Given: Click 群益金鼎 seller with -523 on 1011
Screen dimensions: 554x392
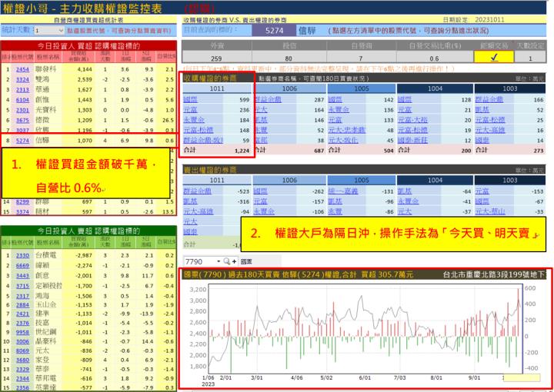Looking at the screenshot, I should [x=198, y=191].
